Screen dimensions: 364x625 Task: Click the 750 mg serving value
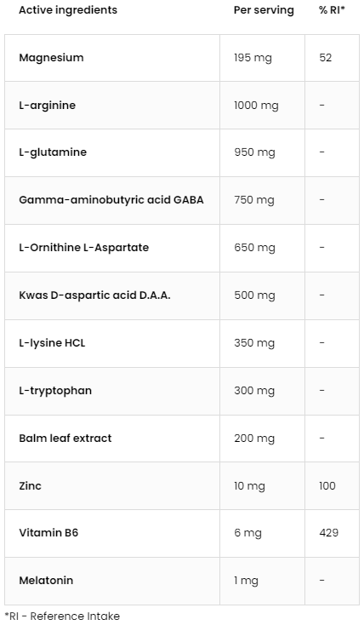pyautogui.click(x=254, y=200)
